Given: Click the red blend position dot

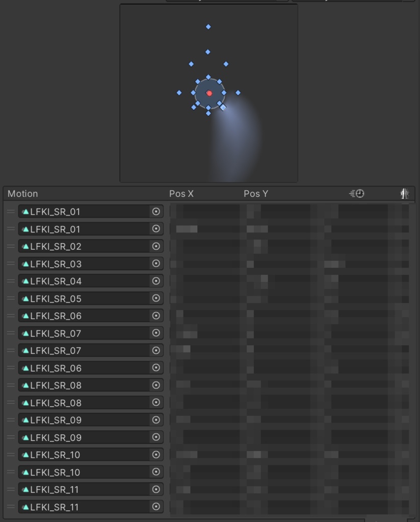Looking at the screenshot, I should point(209,93).
